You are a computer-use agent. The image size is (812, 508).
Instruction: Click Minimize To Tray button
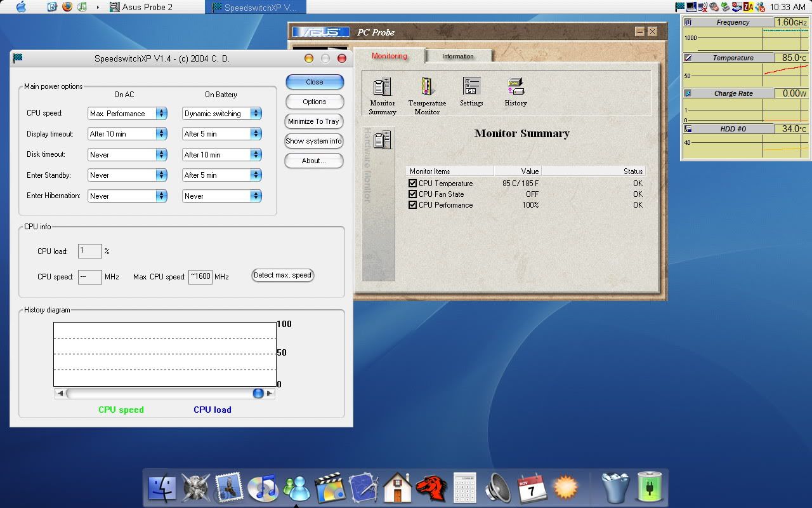314,121
